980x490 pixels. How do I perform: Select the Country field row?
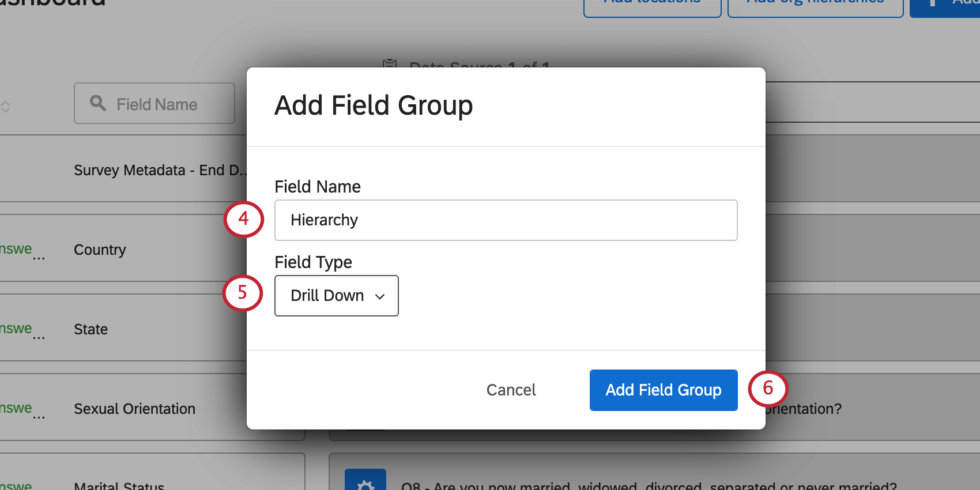click(100, 250)
